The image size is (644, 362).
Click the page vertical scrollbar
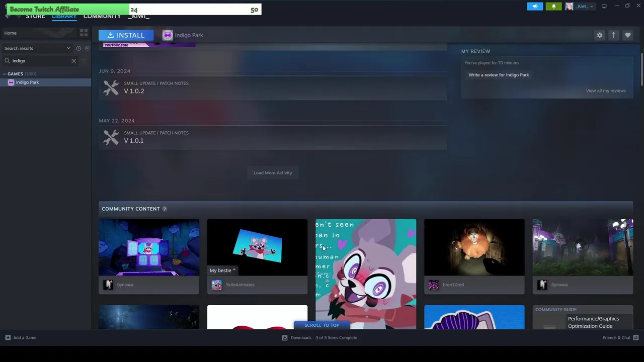(x=641, y=70)
